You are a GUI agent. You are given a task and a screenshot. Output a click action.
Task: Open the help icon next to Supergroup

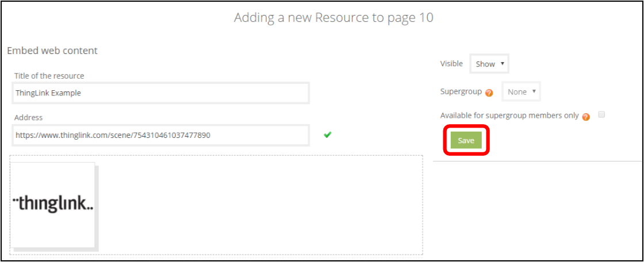489,93
